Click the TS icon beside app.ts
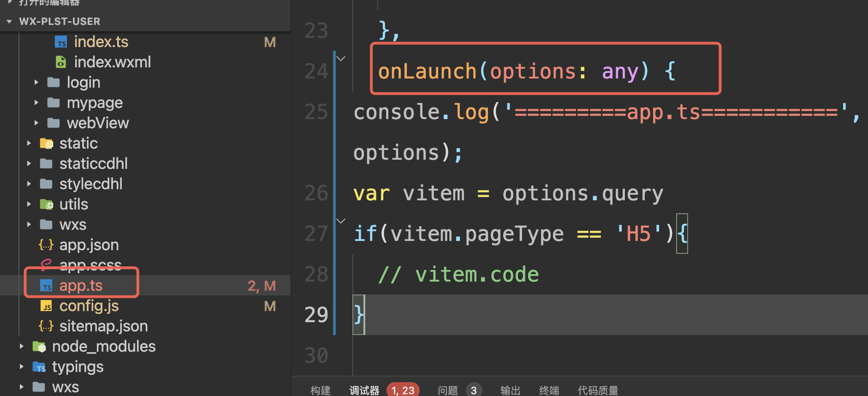Image resolution: width=868 pixels, height=396 pixels. 46,286
